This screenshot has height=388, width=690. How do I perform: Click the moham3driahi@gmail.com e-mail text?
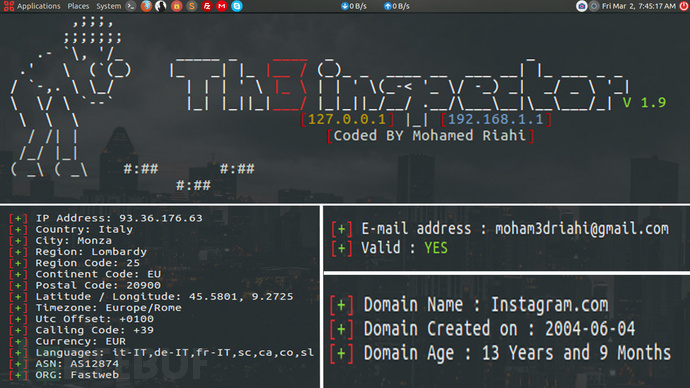click(582, 229)
